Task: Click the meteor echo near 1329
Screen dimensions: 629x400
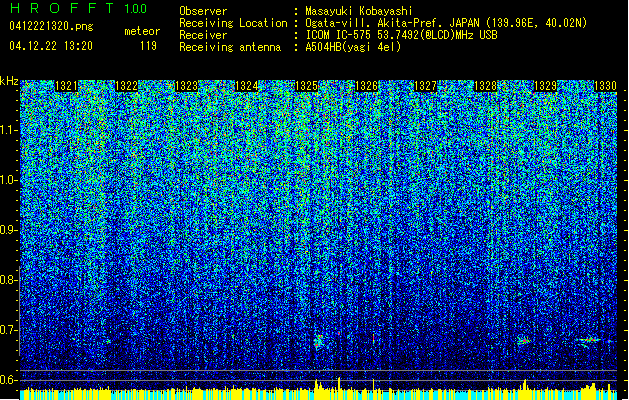Action: pos(523,341)
